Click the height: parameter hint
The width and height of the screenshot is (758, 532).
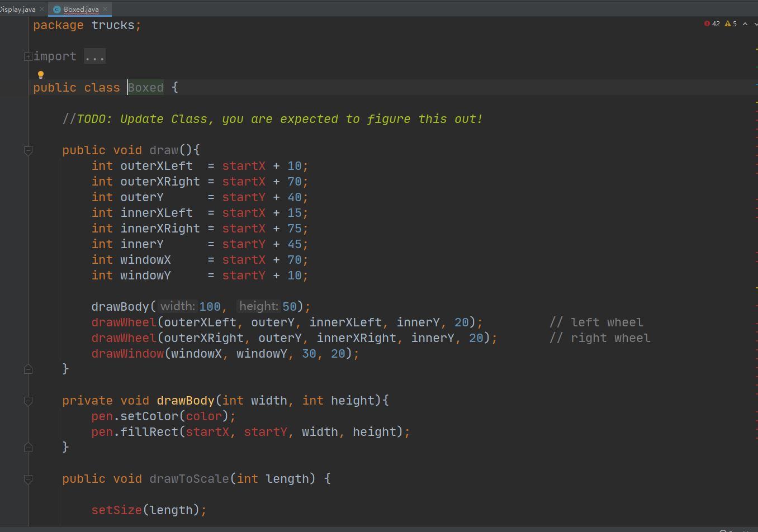pos(258,306)
